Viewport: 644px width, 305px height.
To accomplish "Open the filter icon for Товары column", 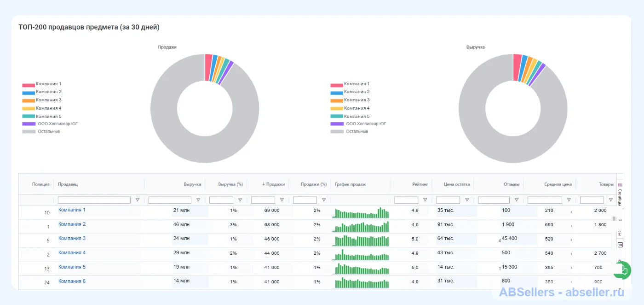I will click(611, 200).
